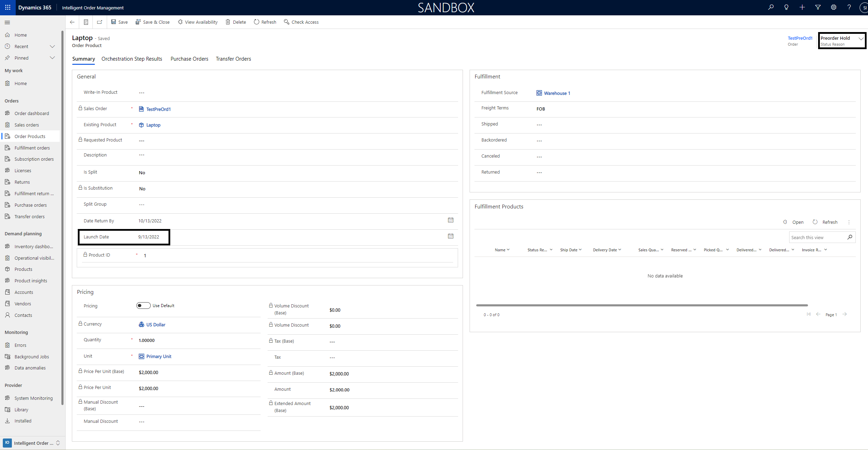Viewport: 868px width, 450px height.
Task: Click Refresh in top command bar
Action: [265, 22]
